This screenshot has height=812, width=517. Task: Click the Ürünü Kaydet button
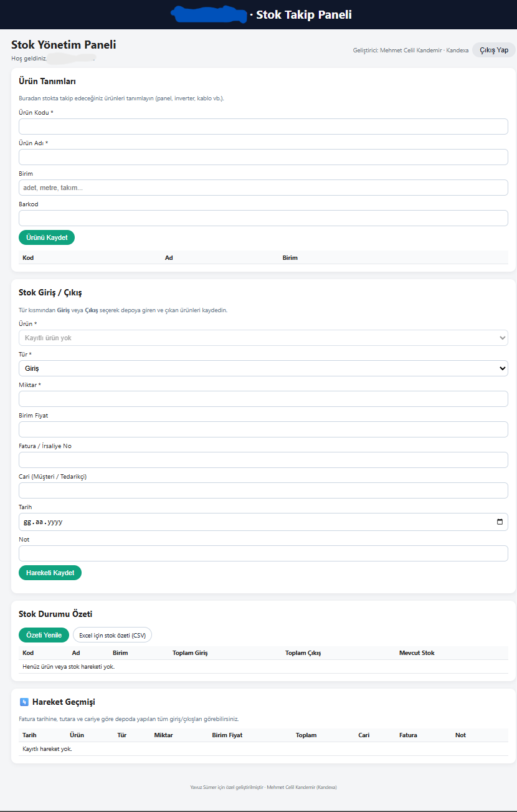click(x=47, y=237)
